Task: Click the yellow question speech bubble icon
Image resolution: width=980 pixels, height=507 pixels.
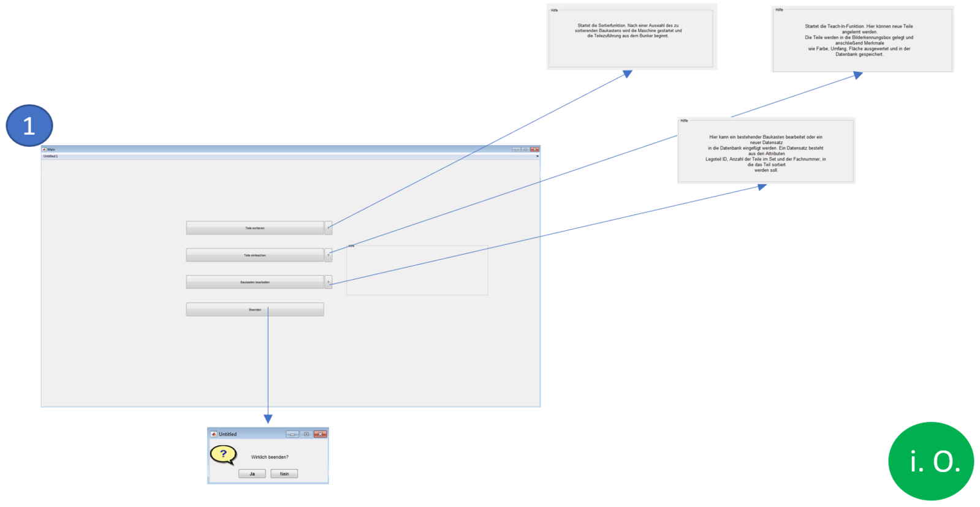Action: pyautogui.click(x=223, y=454)
